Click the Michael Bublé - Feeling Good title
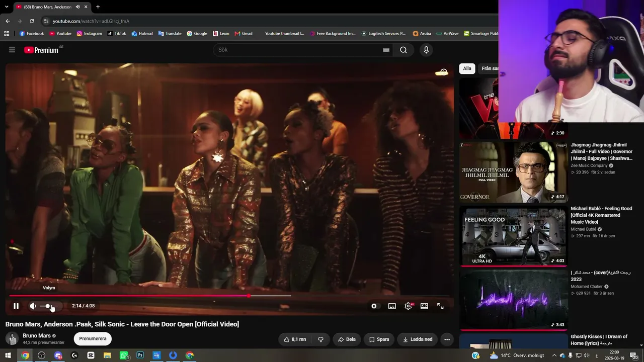The height and width of the screenshot is (362, 644). tap(601, 215)
